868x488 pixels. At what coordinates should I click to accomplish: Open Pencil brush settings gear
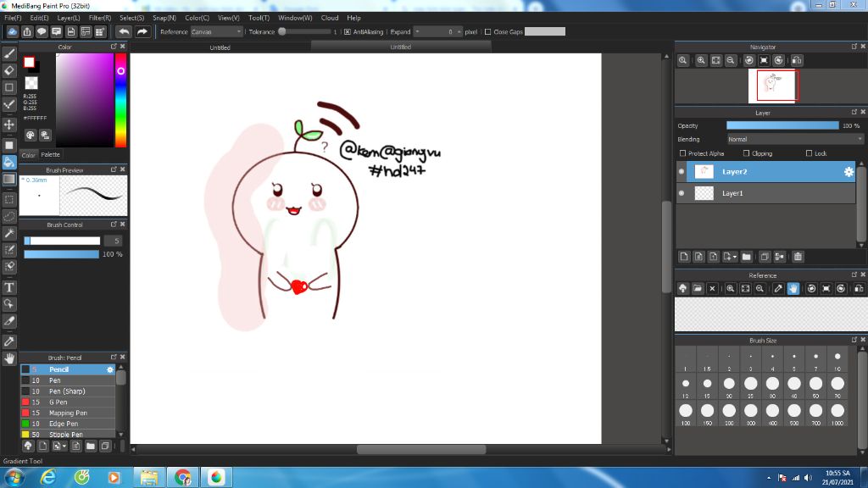[109, 369]
